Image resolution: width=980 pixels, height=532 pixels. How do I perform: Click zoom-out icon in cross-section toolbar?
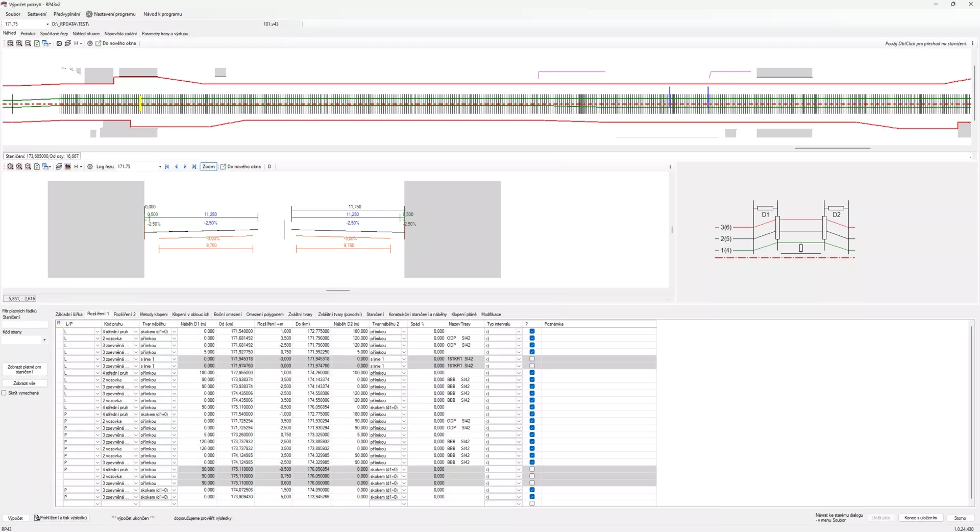[x=28, y=166]
